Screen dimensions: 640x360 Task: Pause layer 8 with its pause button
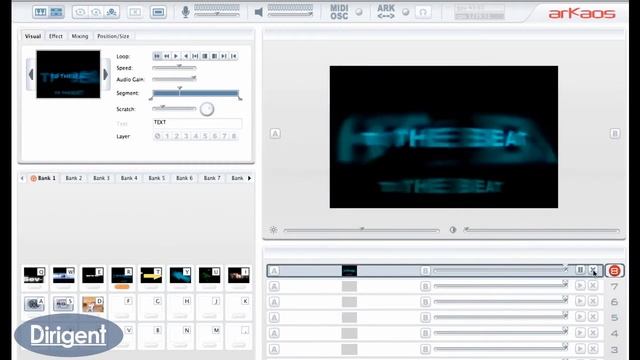580,270
